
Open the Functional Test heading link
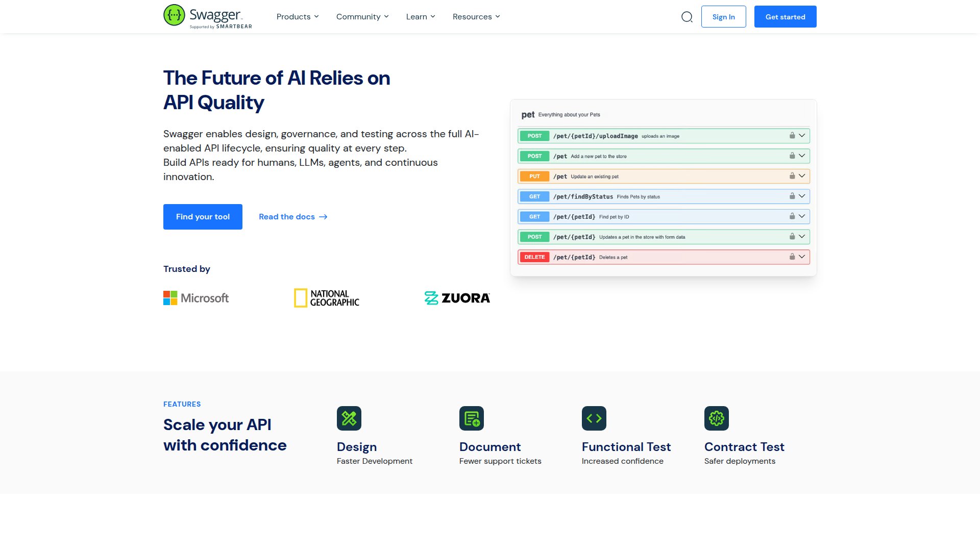(626, 447)
